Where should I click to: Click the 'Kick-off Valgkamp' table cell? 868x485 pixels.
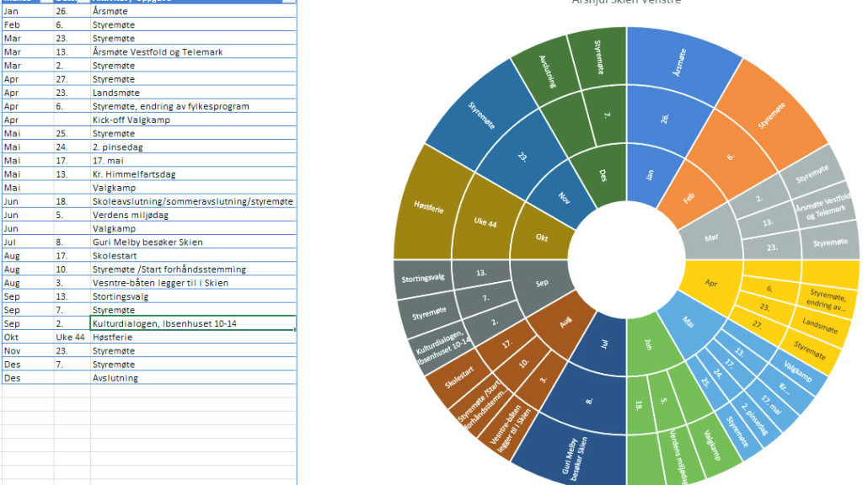193,120
